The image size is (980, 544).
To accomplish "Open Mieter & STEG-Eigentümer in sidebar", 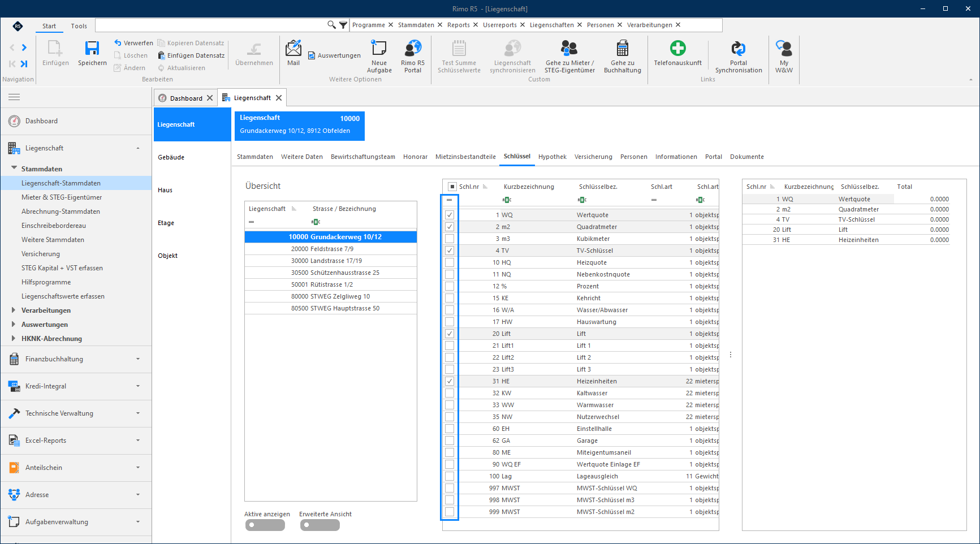I will 62,197.
